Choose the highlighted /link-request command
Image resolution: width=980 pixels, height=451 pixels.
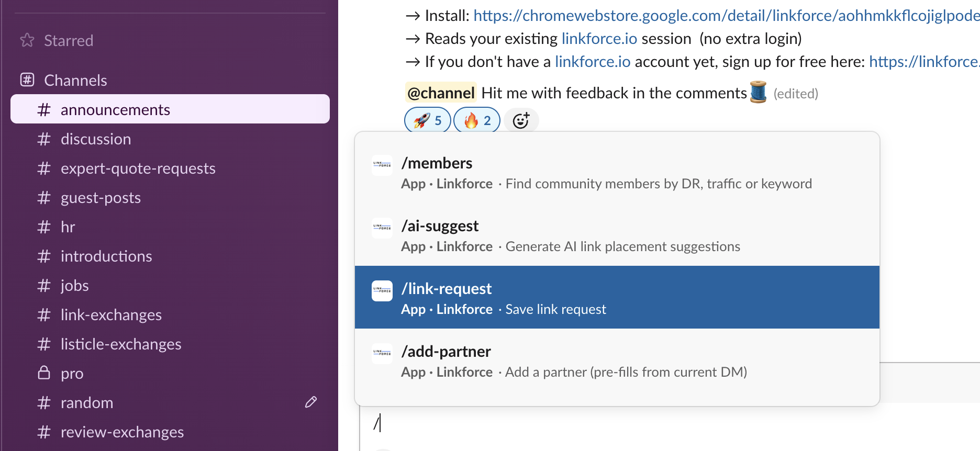point(617,297)
